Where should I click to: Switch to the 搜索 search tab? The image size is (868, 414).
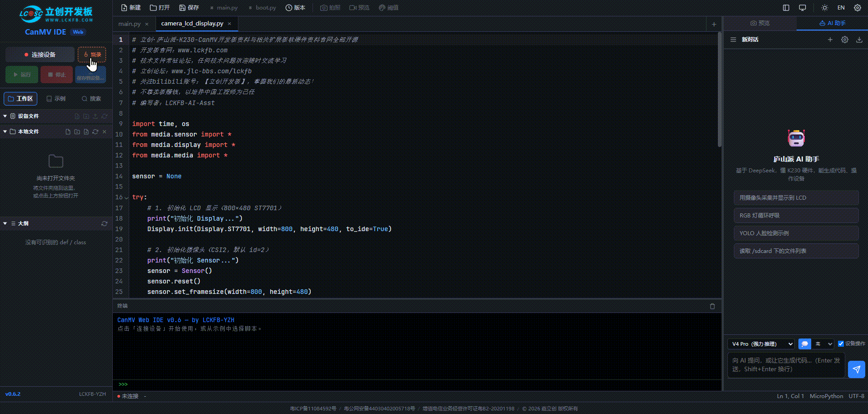(x=91, y=99)
